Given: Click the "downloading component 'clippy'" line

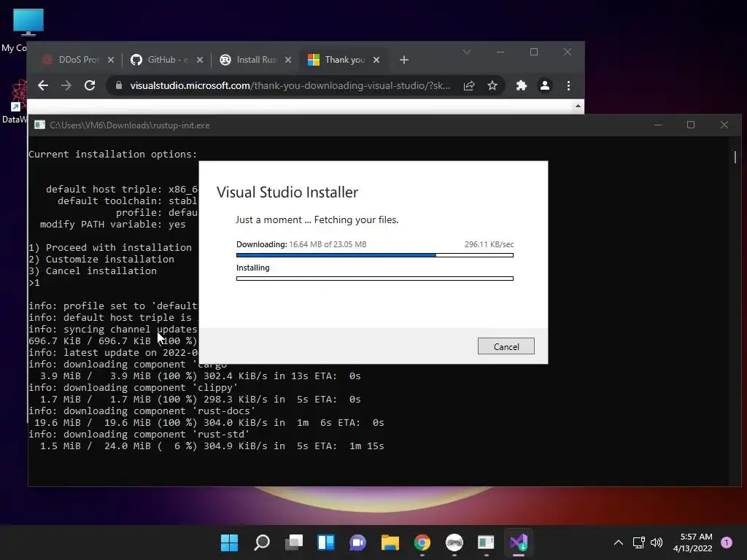Looking at the screenshot, I should coord(133,388).
